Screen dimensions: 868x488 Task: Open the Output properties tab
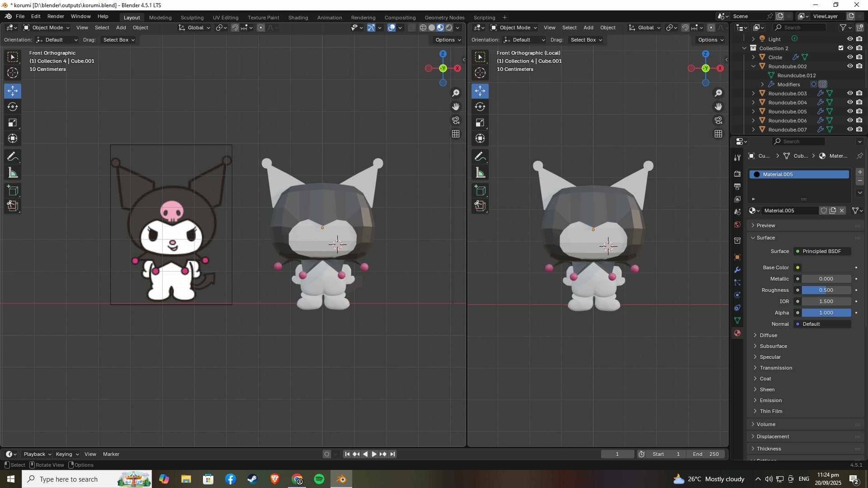tap(737, 187)
